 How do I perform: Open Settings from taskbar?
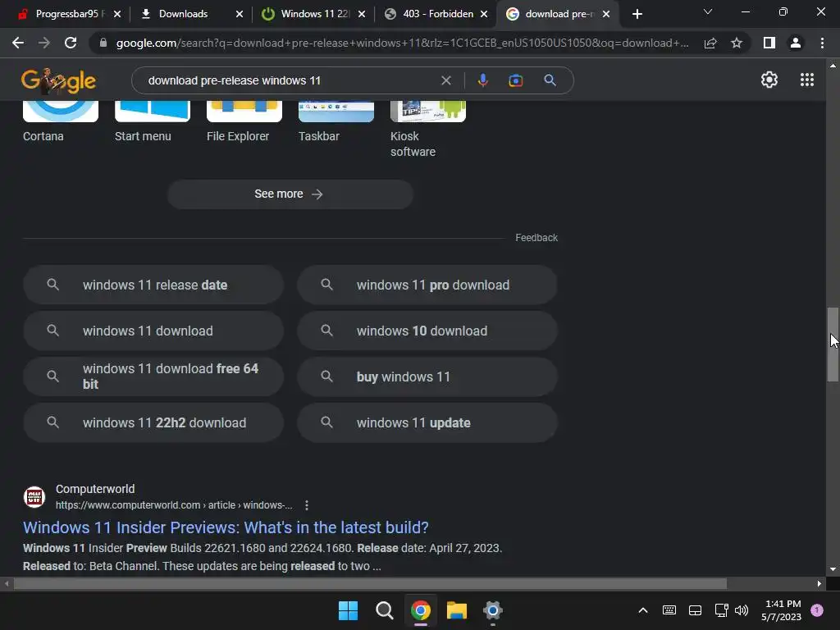click(x=492, y=610)
